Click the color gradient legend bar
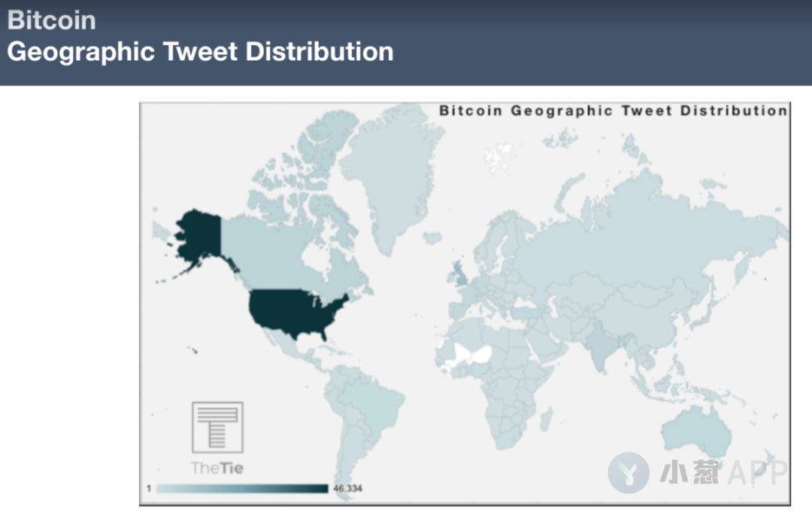The width and height of the screenshot is (812, 514). pos(242,488)
